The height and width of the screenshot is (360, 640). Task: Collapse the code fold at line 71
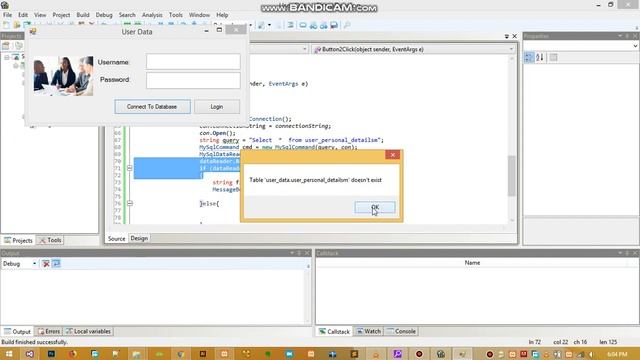[x=129, y=168]
